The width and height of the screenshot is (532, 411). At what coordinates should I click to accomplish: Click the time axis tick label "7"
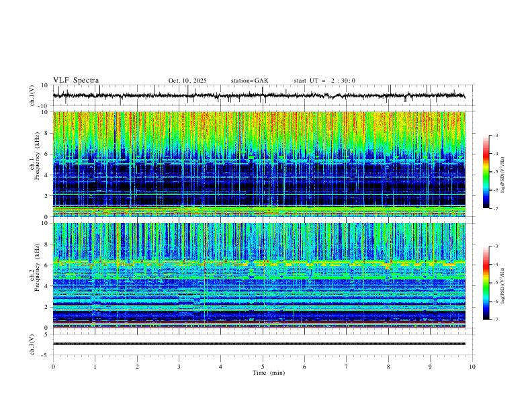[347, 367]
